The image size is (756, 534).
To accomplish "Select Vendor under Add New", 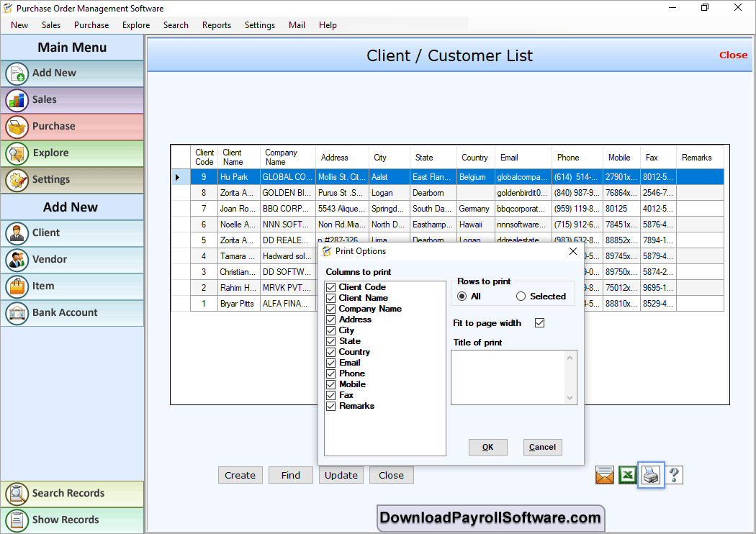I will [x=72, y=260].
